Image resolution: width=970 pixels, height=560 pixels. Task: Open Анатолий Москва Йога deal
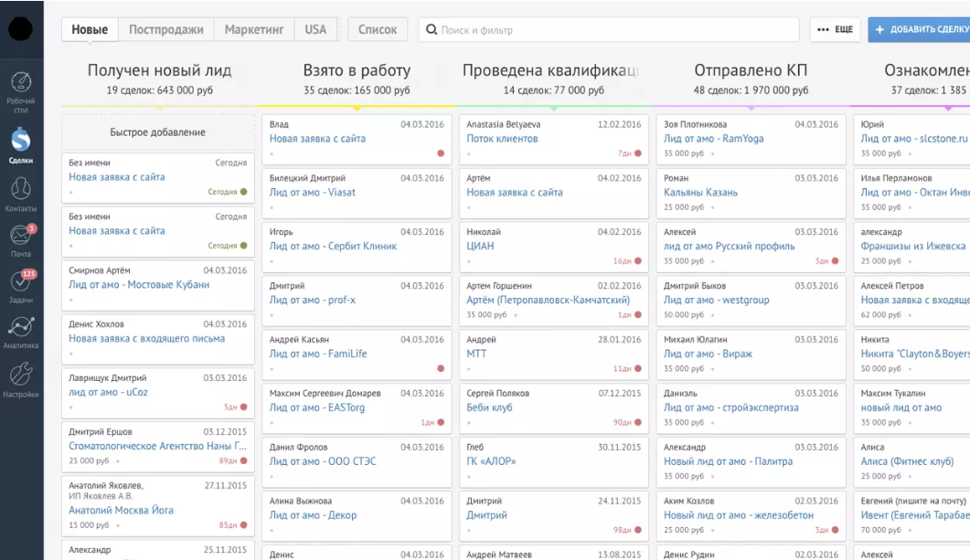[122, 510]
